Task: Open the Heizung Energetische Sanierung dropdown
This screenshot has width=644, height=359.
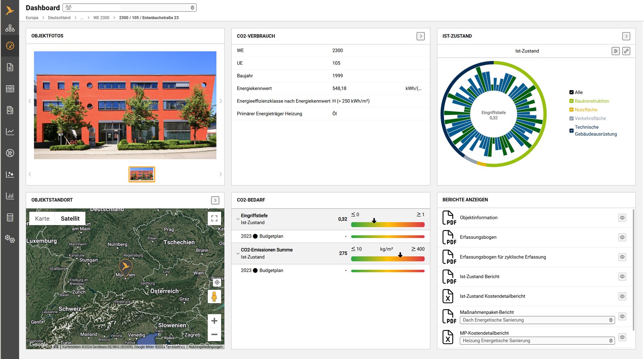Action: pos(537,341)
